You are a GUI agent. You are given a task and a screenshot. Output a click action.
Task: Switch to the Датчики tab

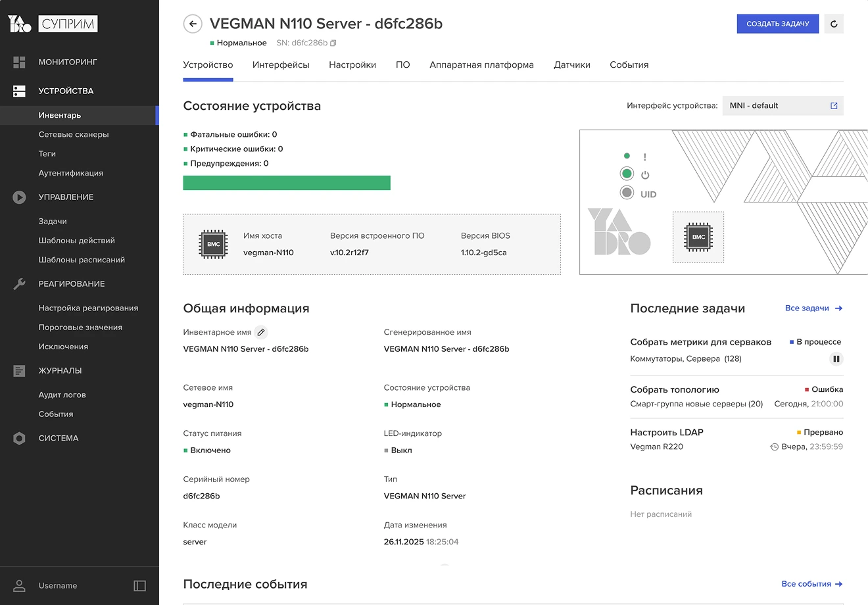click(x=571, y=65)
